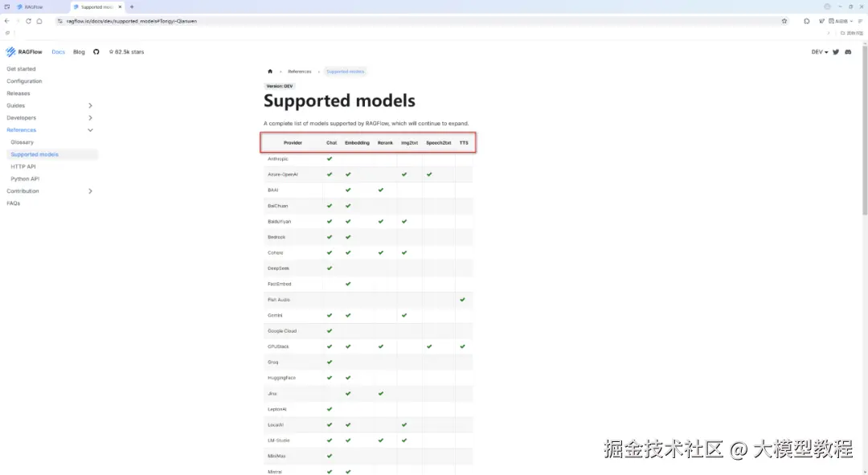
Task: Bookmark this page with the star icon
Action: (784, 21)
